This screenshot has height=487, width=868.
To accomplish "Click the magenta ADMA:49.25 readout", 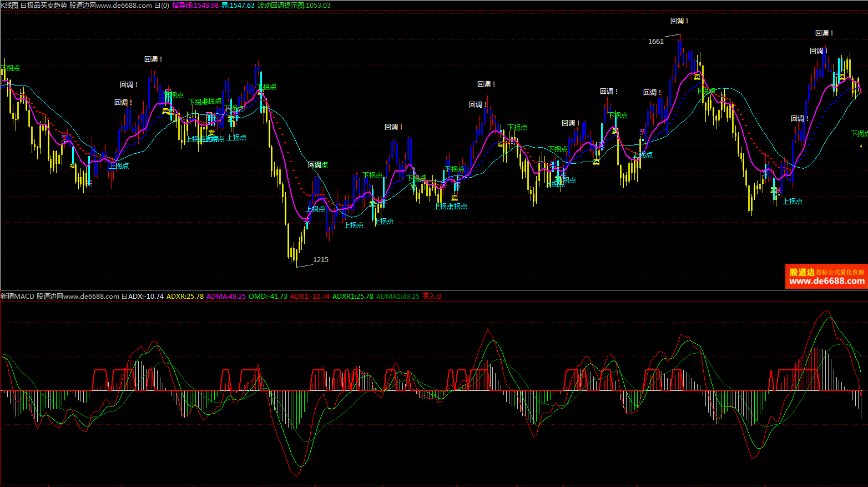I will (226, 297).
